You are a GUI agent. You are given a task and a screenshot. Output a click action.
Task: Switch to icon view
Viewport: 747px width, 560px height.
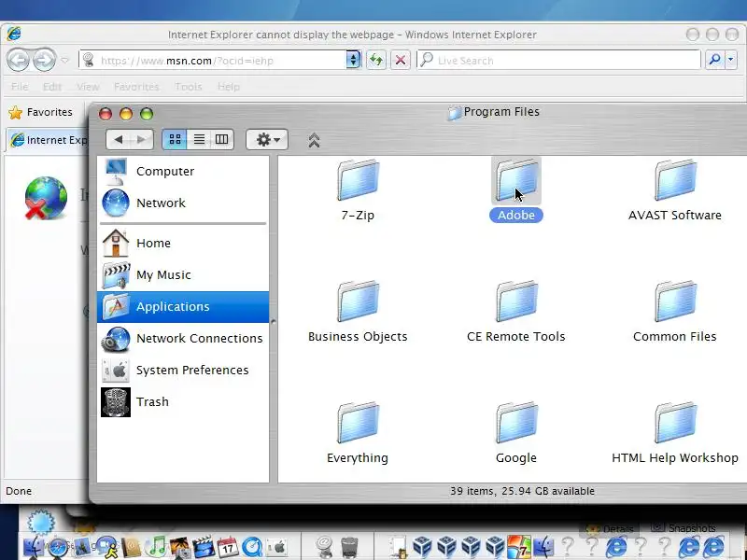pyautogui.click(x=175, y=139)
